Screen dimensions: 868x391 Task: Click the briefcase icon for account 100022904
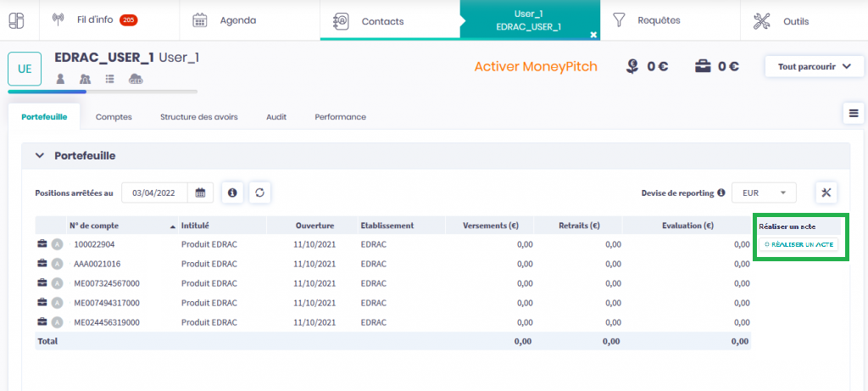tap(42, 244)
